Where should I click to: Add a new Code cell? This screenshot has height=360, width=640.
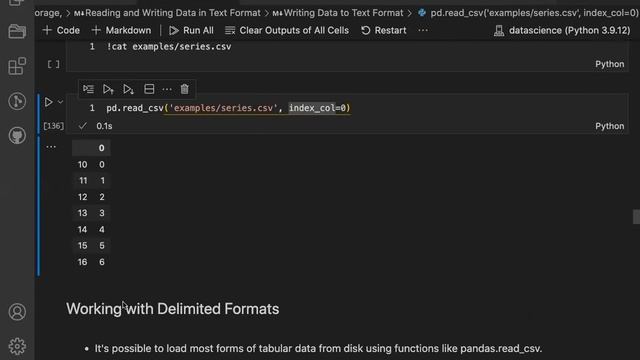coord(61,30)
